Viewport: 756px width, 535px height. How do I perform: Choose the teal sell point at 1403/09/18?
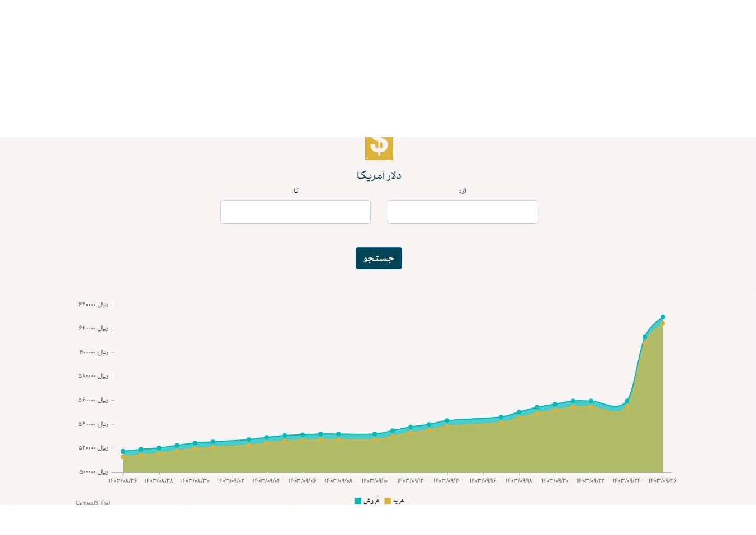click(519, 412)
